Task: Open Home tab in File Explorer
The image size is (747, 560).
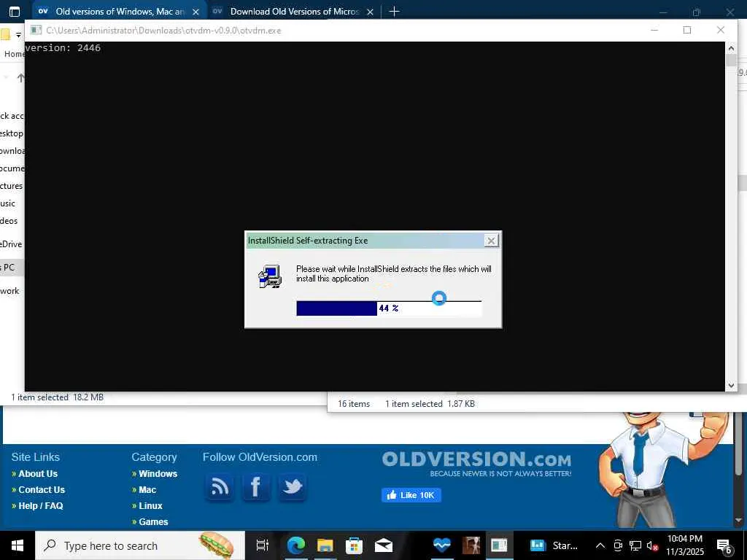Action: pos(14,54)
